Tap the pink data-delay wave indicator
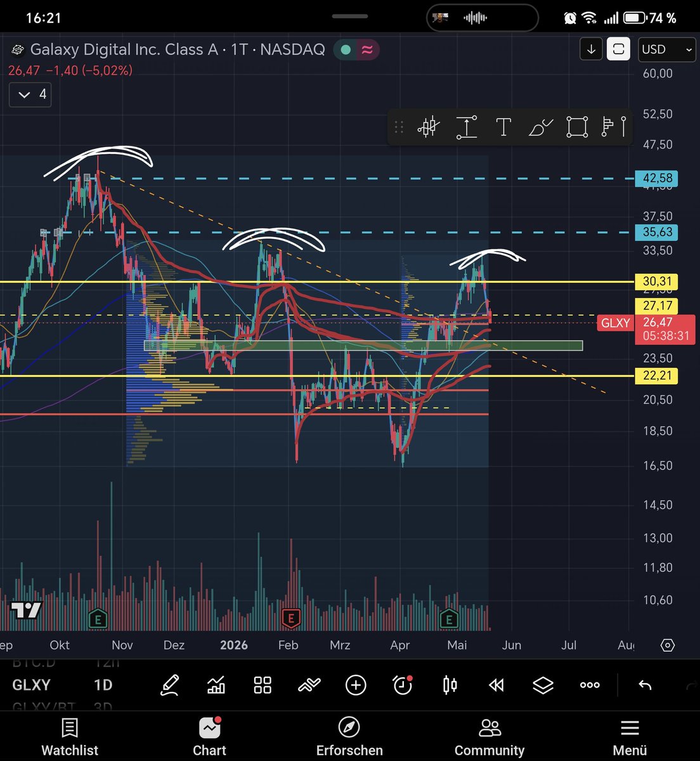 pyautogui.click(x=366, y=49)
